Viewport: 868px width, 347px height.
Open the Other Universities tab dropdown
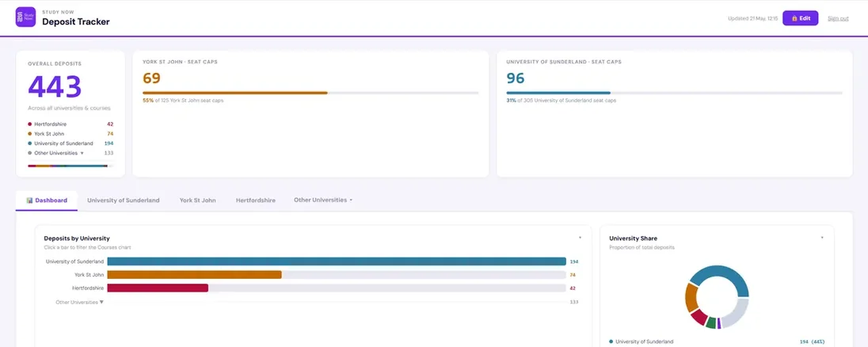pos(323,200)
